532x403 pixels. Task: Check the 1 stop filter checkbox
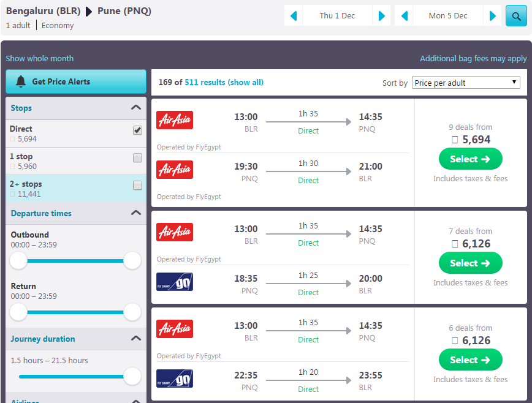pos(137,157)
